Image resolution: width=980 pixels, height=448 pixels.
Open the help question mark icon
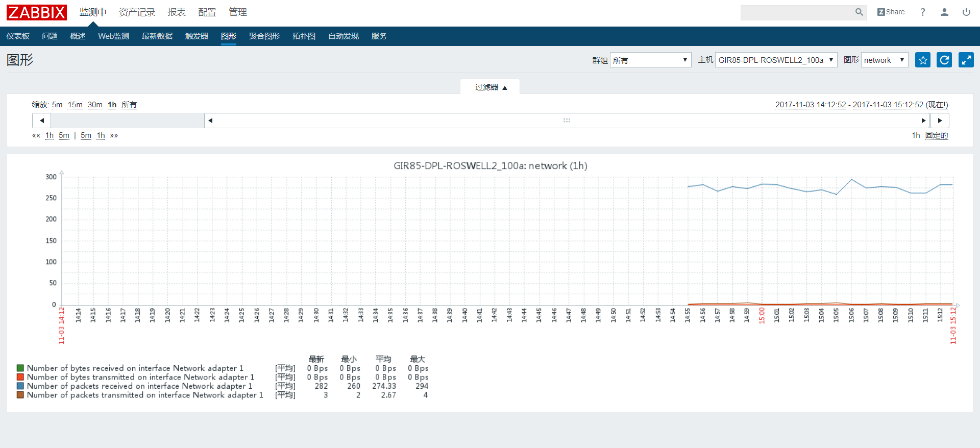point(923,12)
